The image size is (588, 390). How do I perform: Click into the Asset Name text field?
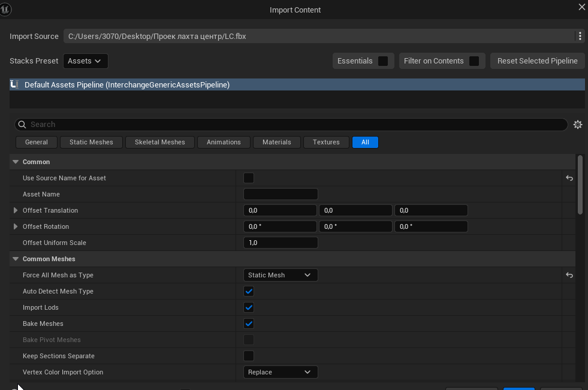(x=281, y=194)
